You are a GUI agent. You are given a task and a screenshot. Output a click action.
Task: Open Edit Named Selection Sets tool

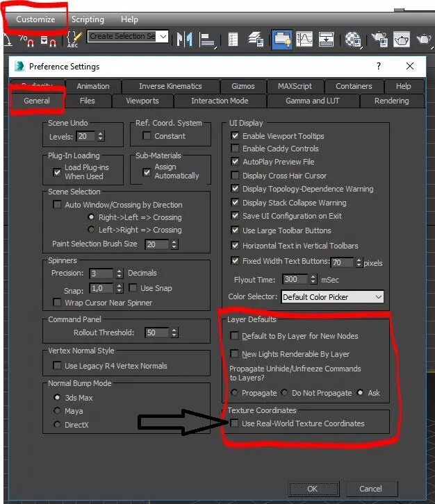click(74, 40)
